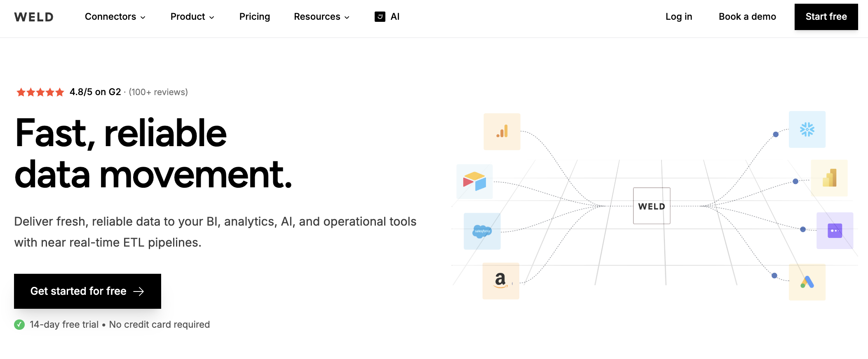The height and width of the screenshot is (359, 868).
Task: Select the Power BI destination icon
Action: click(829, 178)
